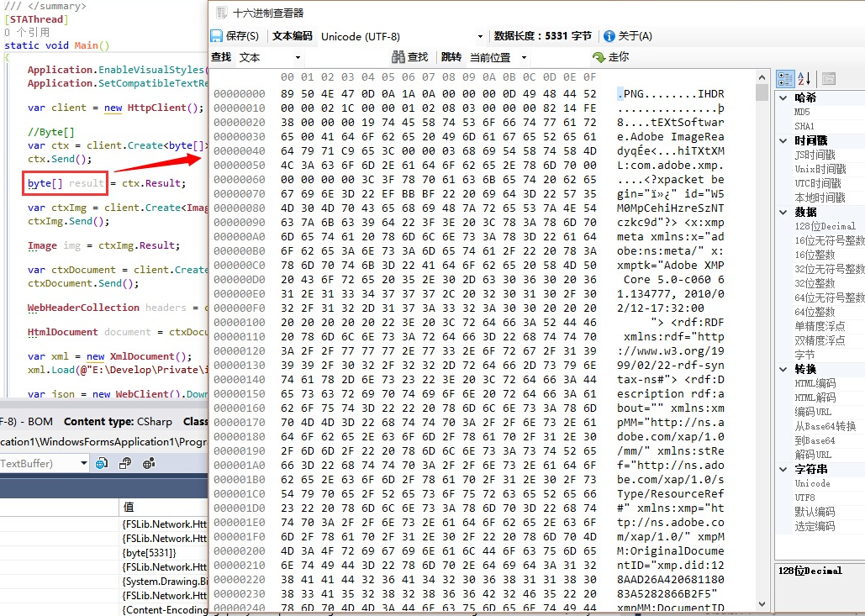Viewport: 865px width, 616px height.
Task: Select the Unix时间戳 property row
Action: [x=827, y=169]
